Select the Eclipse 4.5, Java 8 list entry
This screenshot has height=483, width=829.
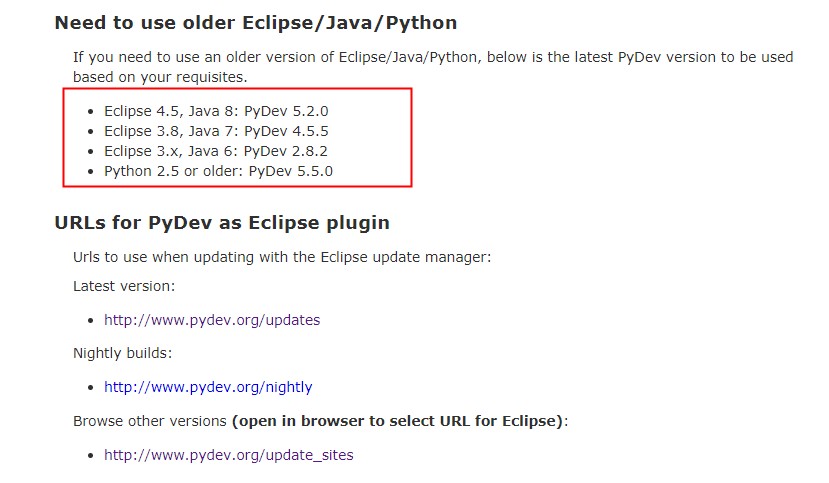[216, 111]
